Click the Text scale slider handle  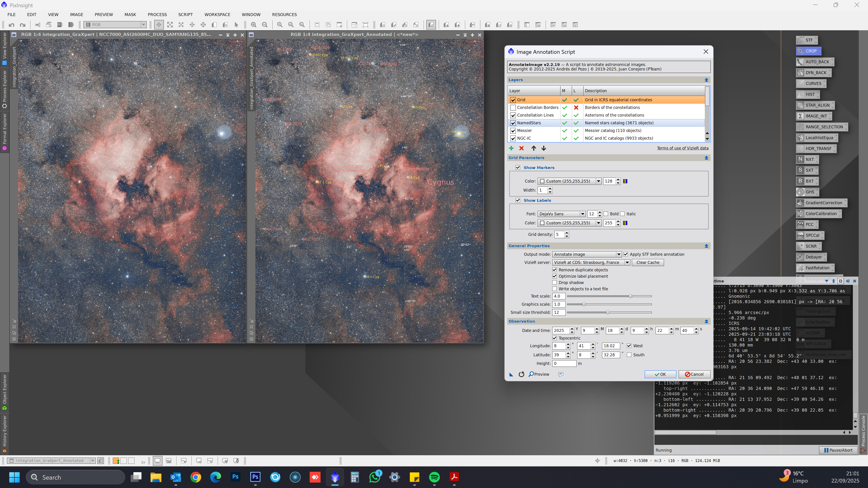tap(630, 296)
